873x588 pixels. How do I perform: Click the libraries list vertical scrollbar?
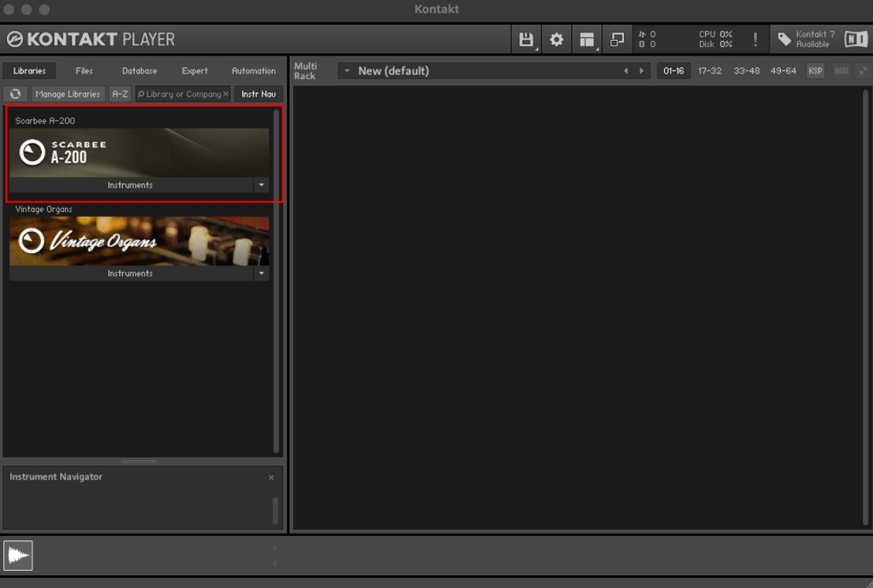[x=276, y=281]
